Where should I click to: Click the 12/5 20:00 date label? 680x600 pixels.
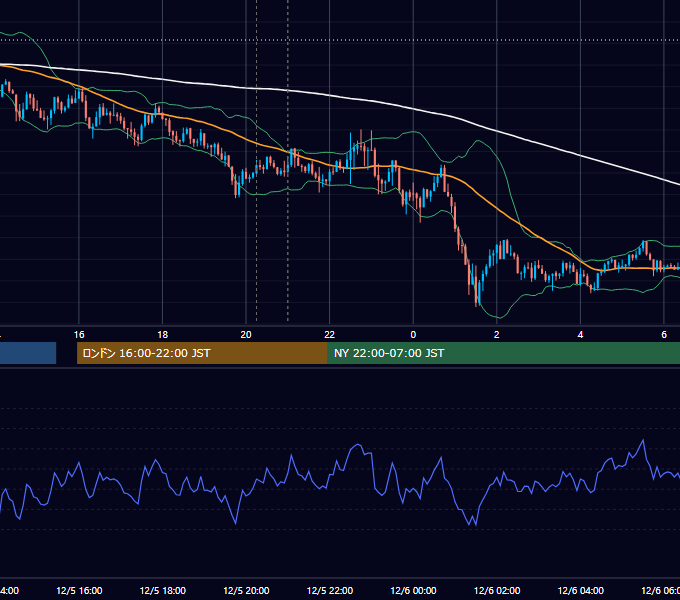(x=246, y=590)
